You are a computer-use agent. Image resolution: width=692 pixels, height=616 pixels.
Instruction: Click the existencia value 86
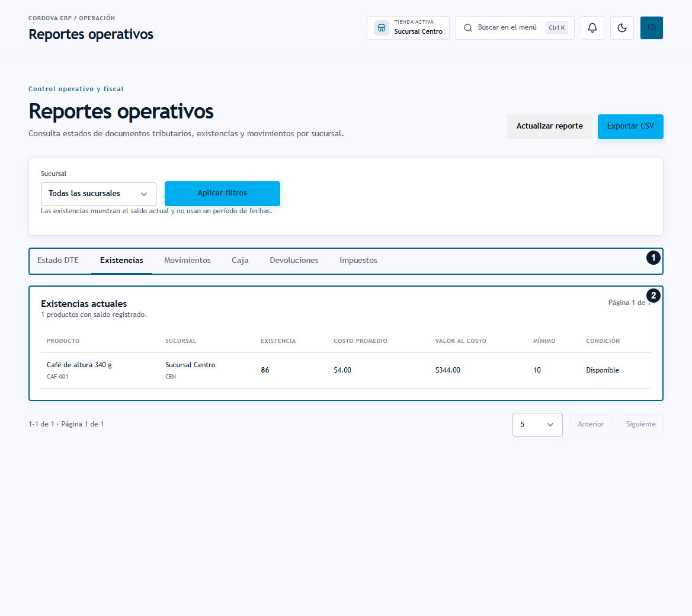265,370
